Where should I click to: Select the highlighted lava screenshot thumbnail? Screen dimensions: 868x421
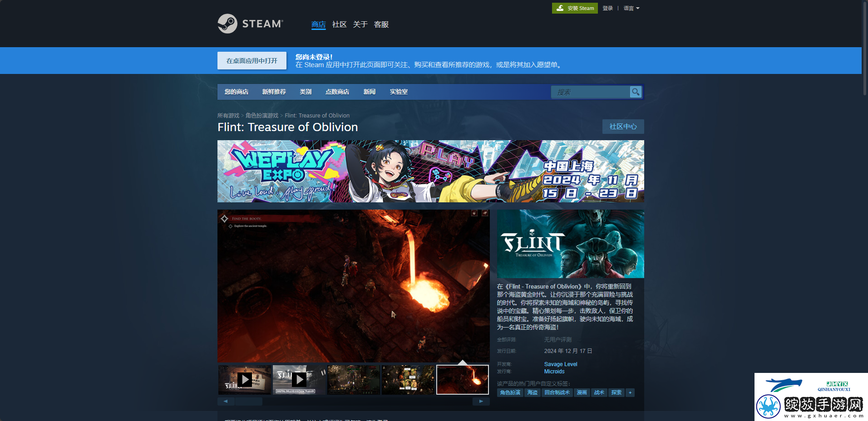tap(463, 380)
